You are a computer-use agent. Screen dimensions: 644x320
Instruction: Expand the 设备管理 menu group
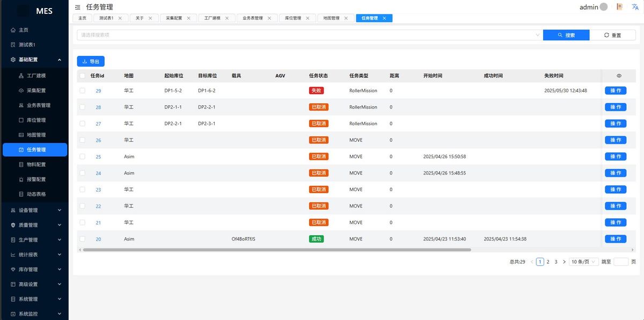(x=34, y=210)
